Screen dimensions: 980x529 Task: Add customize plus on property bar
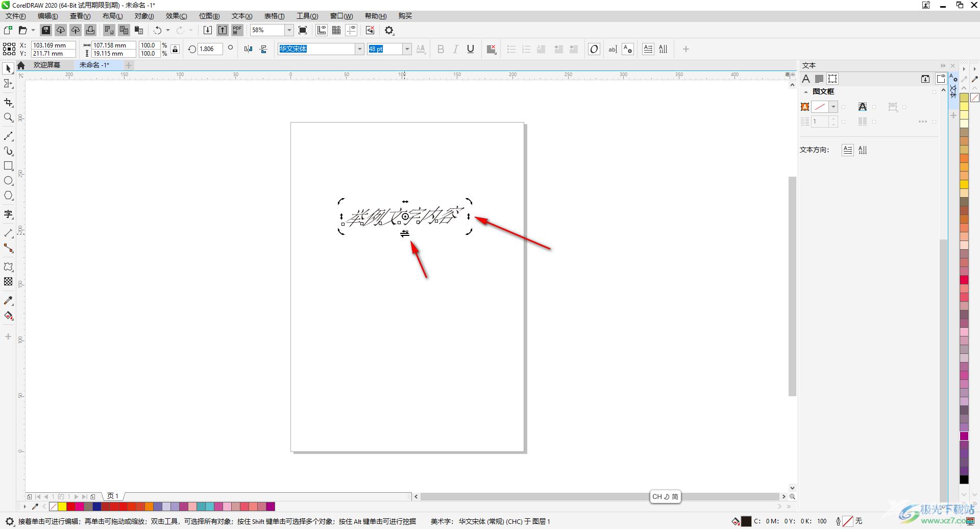[x=686, y=49]
